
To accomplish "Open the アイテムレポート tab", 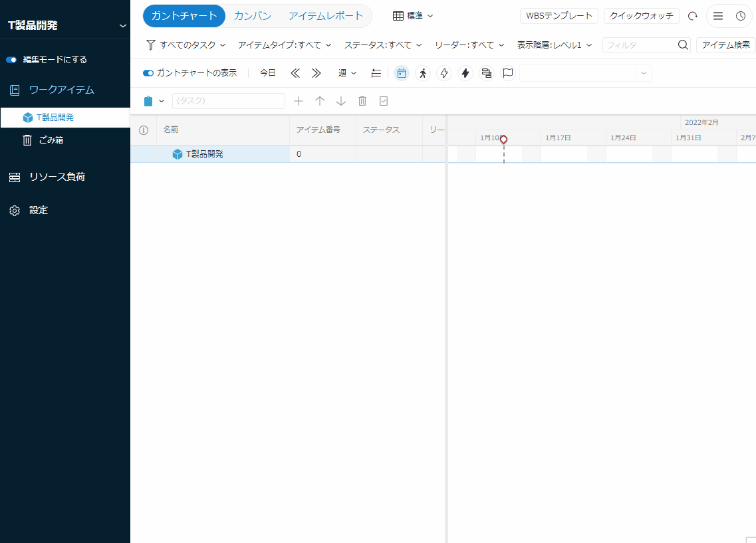I will [x=326, y=16].
